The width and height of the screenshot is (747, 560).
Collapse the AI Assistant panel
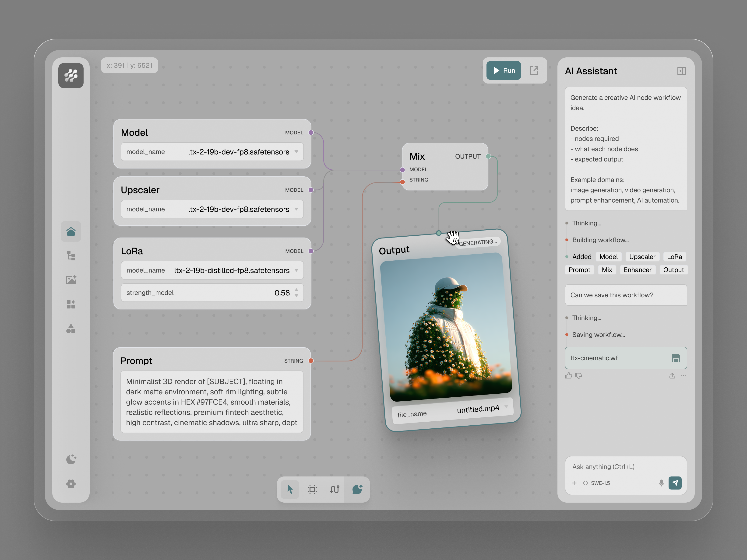(x=681, y=71)
